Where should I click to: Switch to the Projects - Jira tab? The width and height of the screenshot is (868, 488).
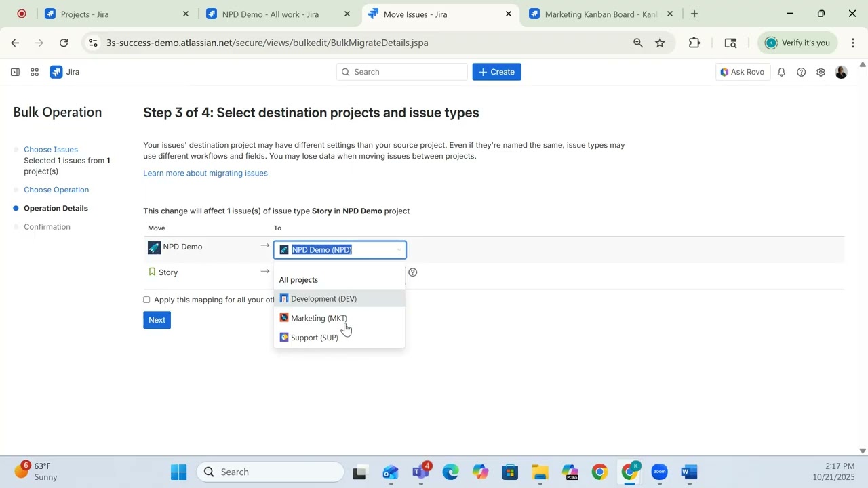117,14
